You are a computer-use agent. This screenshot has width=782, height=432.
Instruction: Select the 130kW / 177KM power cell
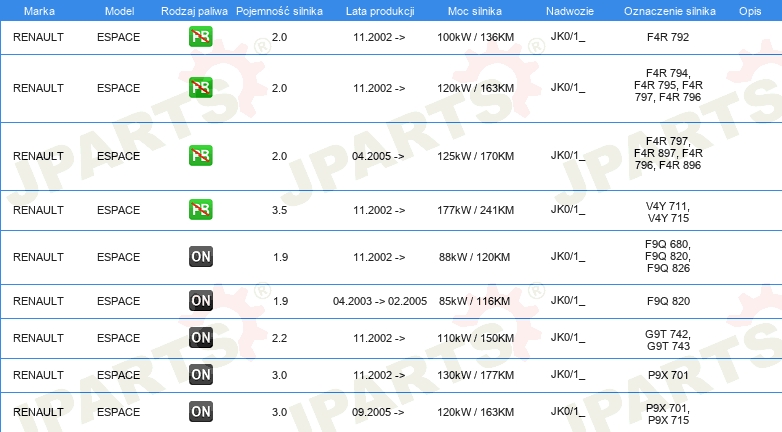pos(475,375)
